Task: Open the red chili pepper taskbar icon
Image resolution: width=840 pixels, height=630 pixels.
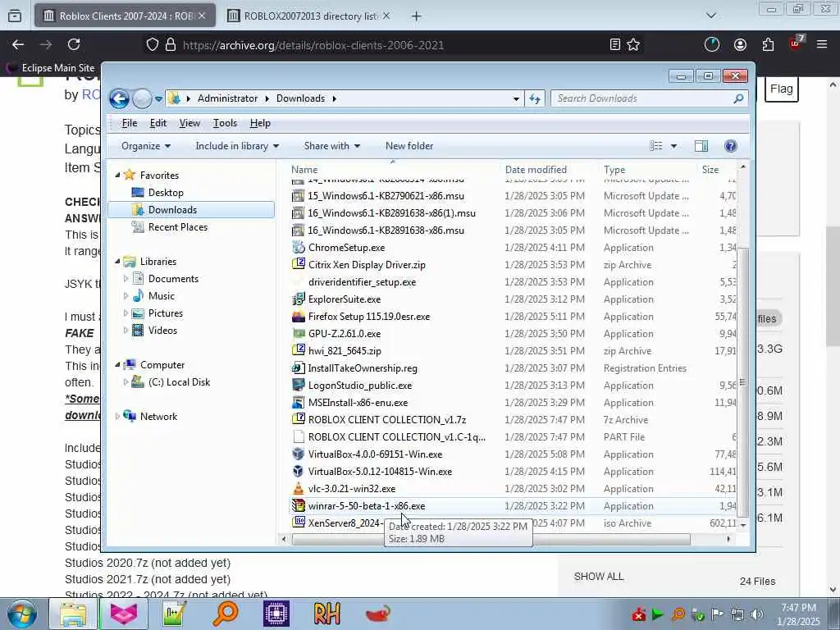Action: (377, 614)
